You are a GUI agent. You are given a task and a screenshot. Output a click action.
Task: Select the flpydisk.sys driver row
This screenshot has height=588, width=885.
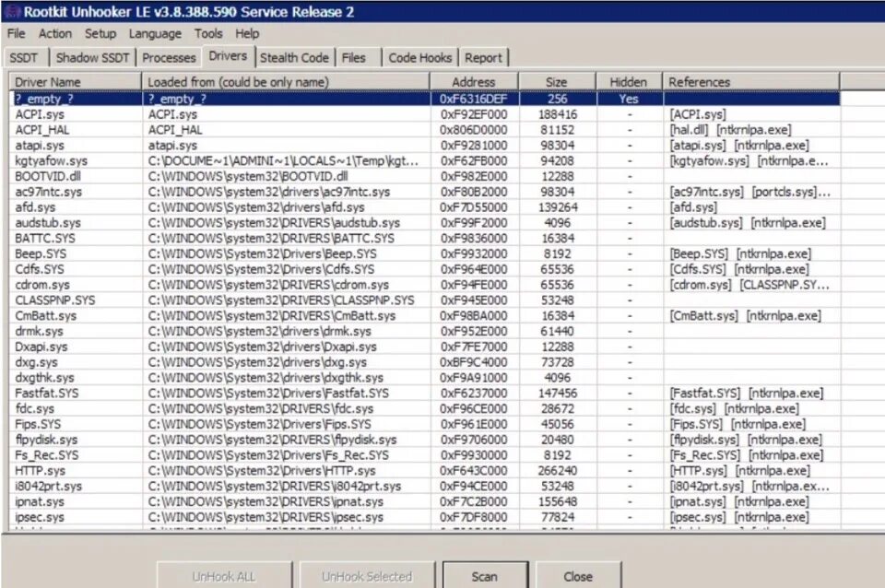[x=426, y=440]
